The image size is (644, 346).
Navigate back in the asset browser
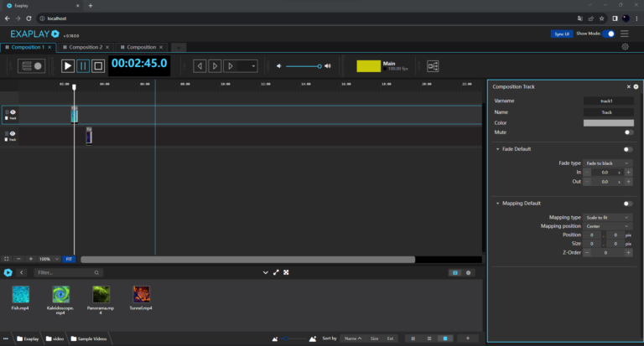pyautogui.click(x=22, y=272)
